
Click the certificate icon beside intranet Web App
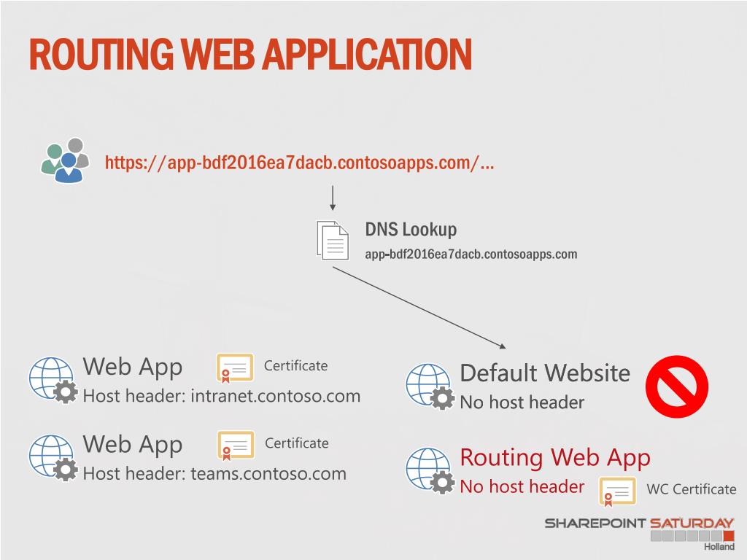(x=235, y=367)
